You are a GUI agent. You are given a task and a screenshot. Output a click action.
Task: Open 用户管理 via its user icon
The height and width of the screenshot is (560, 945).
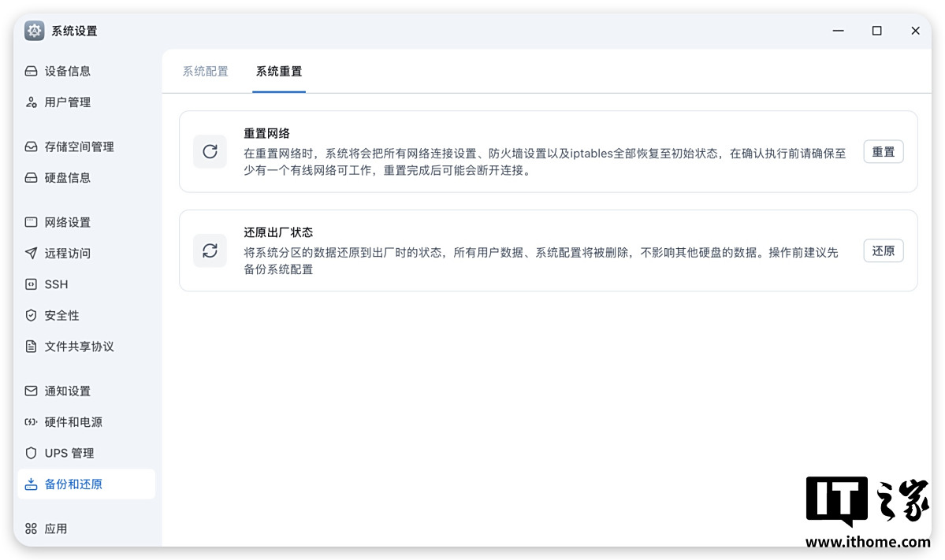click(x=31, y=102)
